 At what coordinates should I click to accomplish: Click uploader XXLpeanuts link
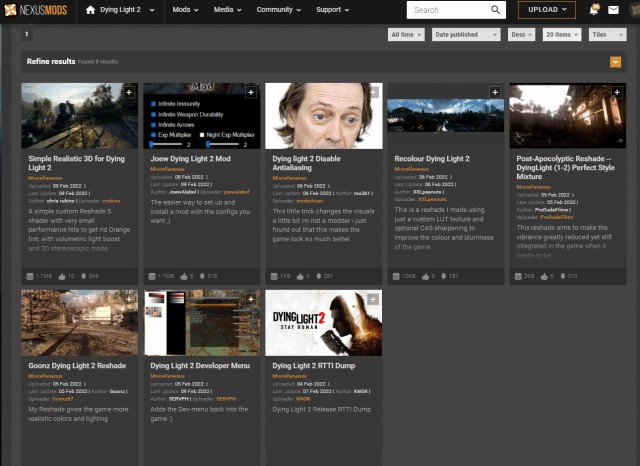pos(432,199)
